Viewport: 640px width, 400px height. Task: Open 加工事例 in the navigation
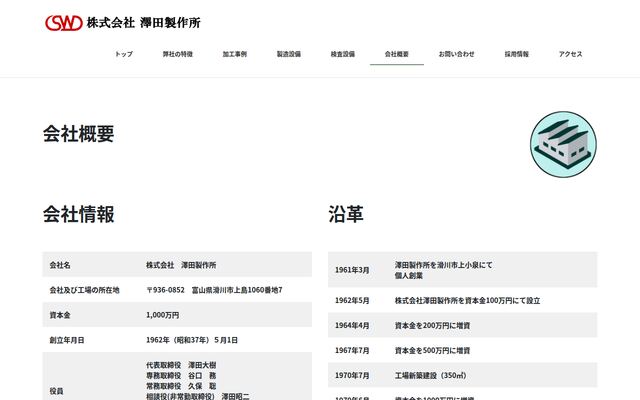[x=235, y=54]
